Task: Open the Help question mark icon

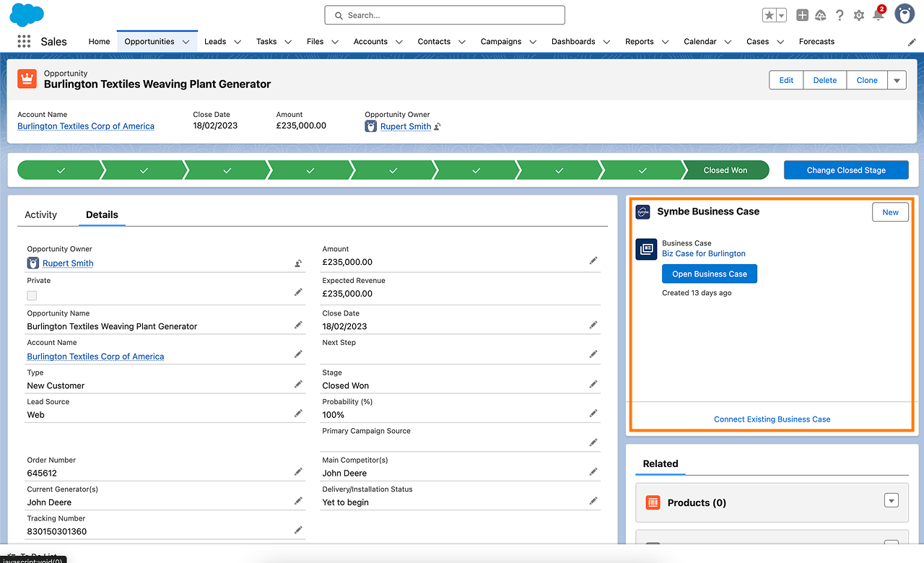Action: pos(840,15)
